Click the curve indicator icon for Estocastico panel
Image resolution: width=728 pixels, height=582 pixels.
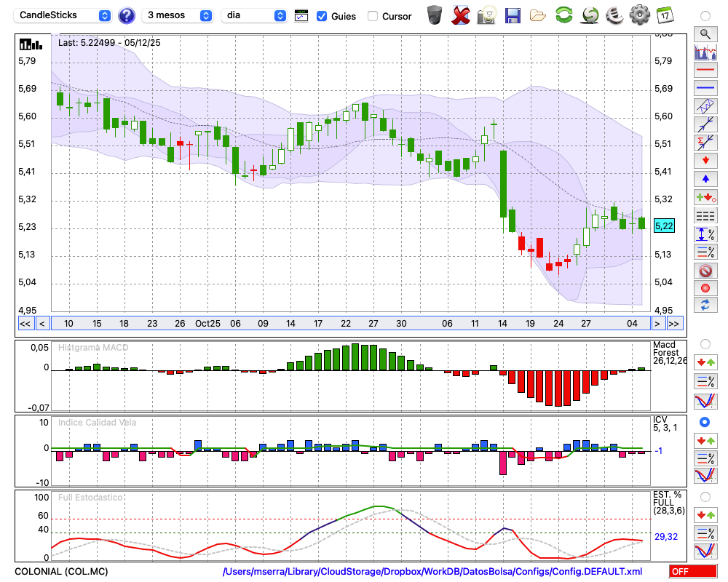point(705,551)
